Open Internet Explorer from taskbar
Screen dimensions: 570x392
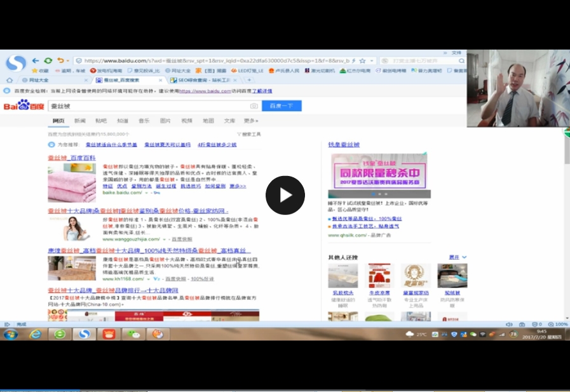(35, 334)
